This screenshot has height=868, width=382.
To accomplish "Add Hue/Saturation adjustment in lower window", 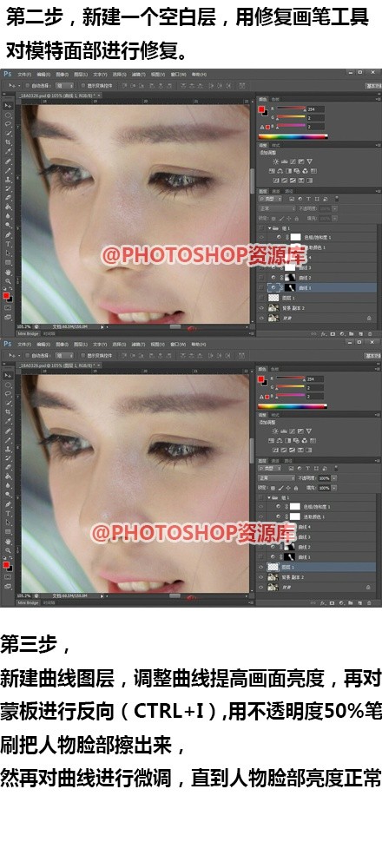I will click(x=271, y=441).
